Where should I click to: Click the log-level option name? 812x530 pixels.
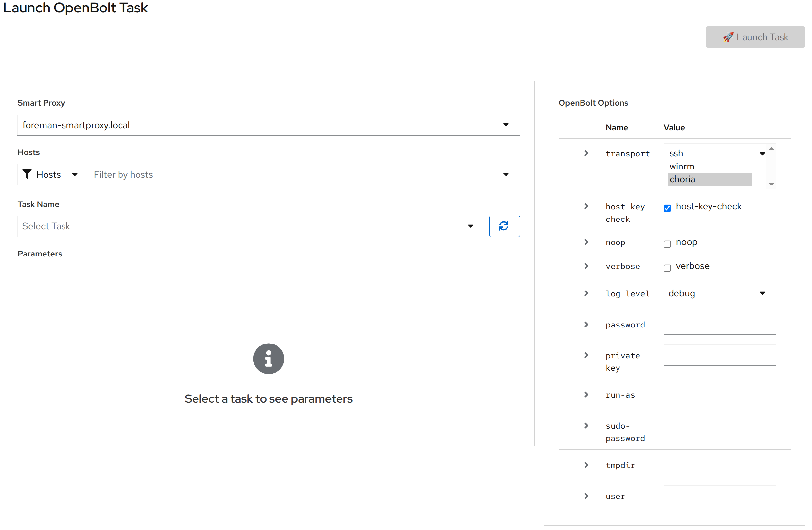pos(627,293)
